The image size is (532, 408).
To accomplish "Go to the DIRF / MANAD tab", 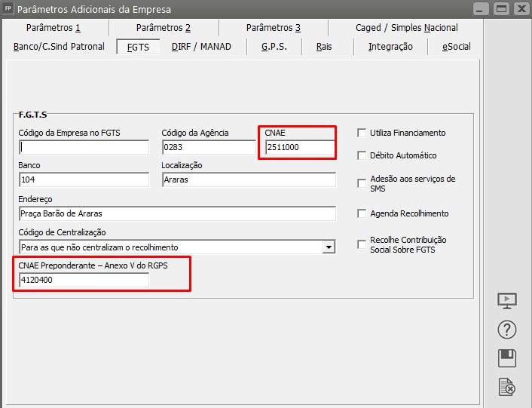I will (201, 47).
